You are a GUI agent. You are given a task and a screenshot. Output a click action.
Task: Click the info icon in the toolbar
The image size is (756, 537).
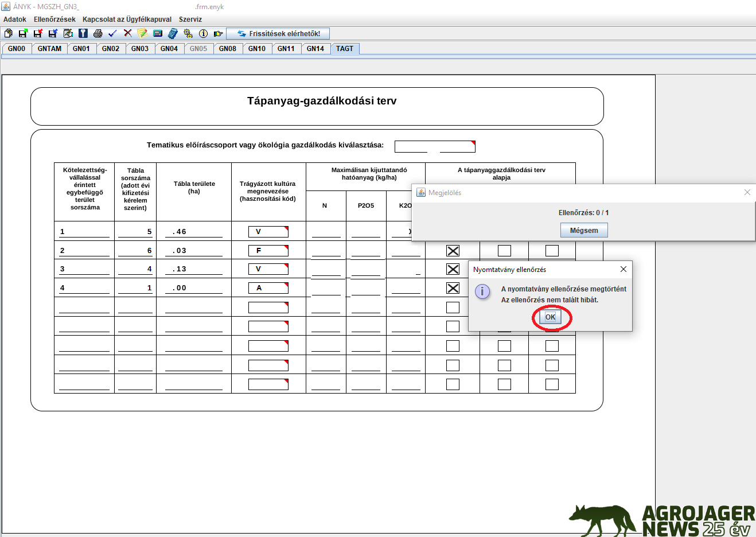[203, 34]
